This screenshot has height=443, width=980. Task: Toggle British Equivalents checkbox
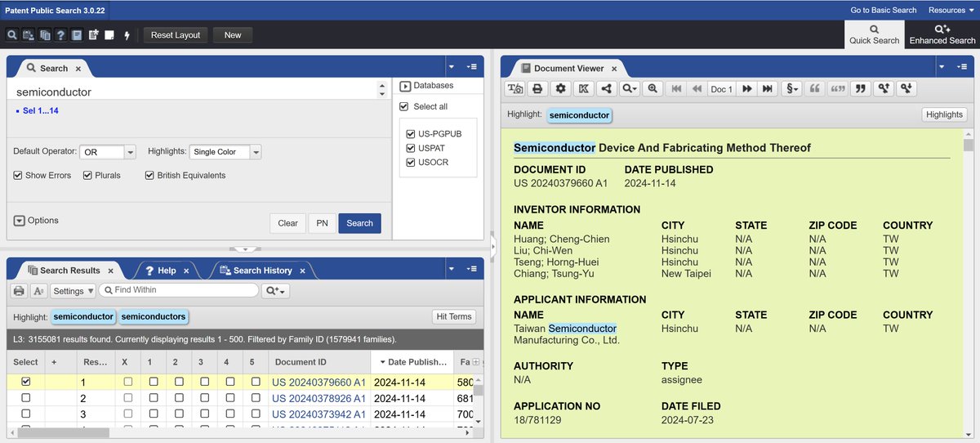click(150, 175)
